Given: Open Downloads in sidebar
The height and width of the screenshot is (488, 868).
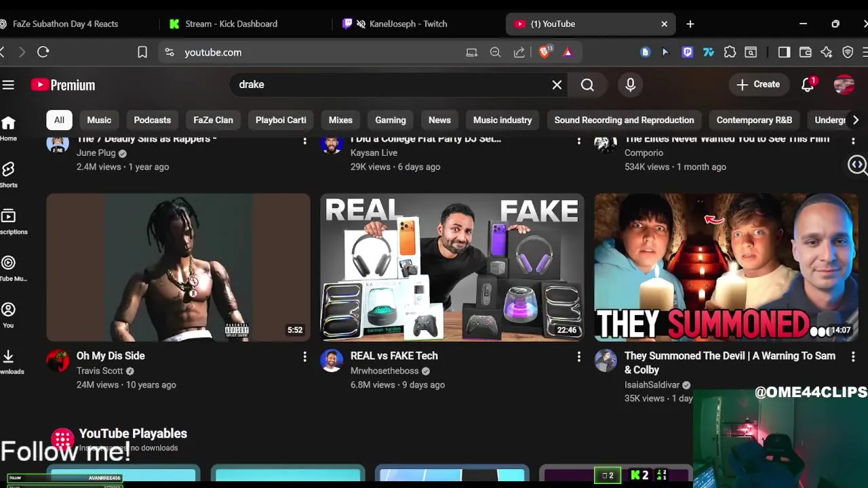Looking at the screenshot, I should (9, 362).
